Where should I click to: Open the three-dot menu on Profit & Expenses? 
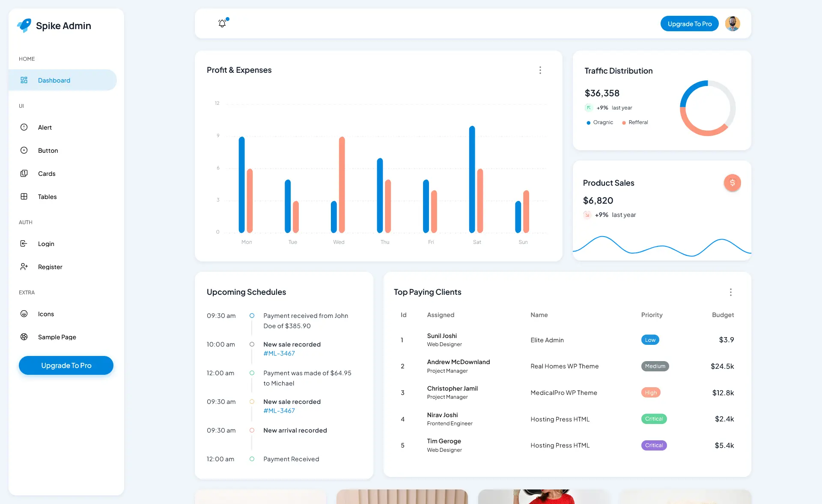click(540, 70)
